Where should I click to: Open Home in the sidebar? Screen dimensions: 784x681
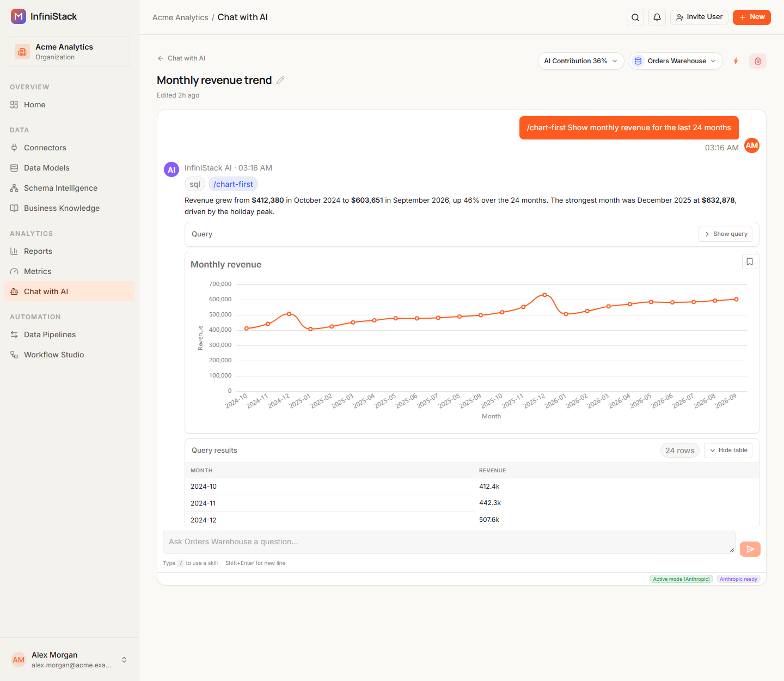69,105
